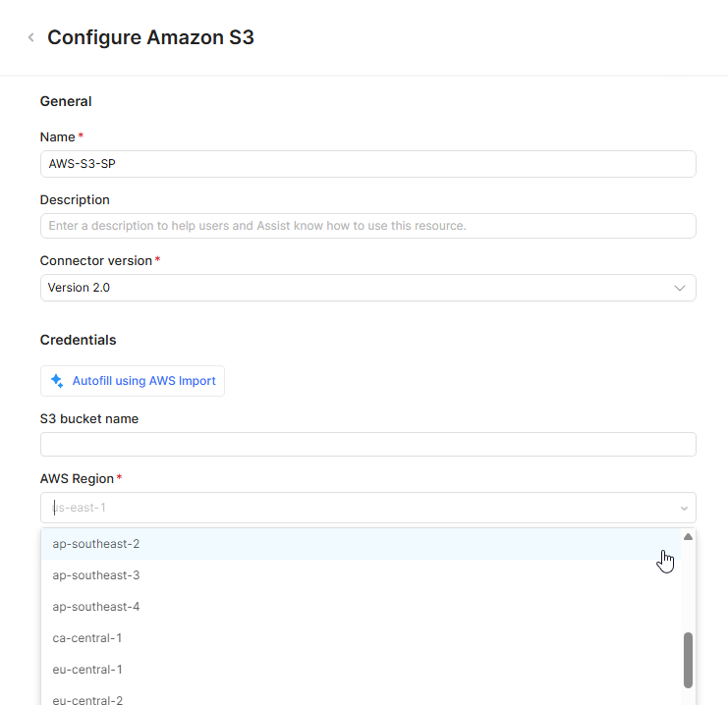Click the sparkle icon on Autofill button
Image resolution: width=728 pixels, height=705 pixels.
coord(57,381)
